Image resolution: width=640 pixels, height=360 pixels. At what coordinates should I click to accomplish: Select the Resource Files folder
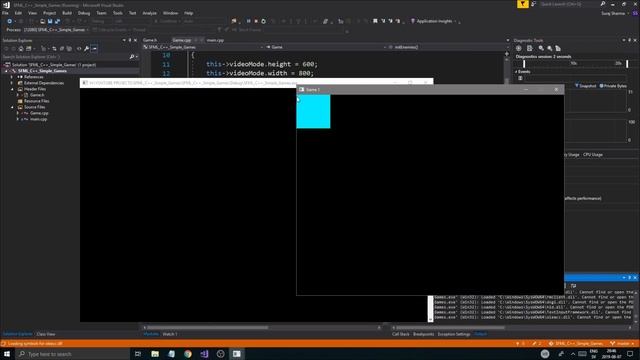[x=36, y=101]
